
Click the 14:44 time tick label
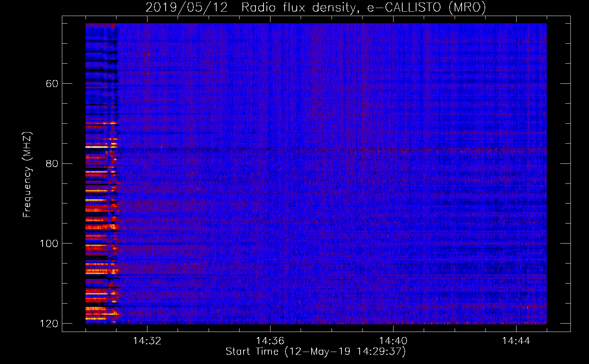pos(516,341)
